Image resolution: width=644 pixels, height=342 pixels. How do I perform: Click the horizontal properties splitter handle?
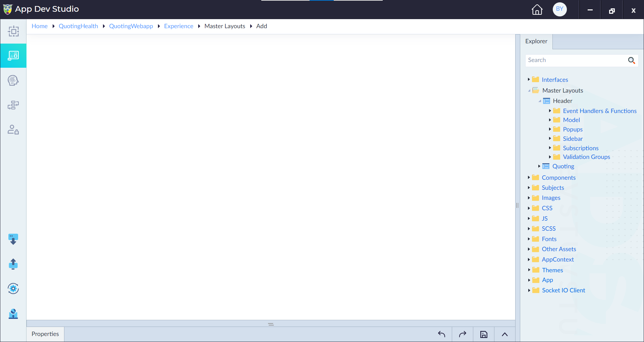(271, 324)
